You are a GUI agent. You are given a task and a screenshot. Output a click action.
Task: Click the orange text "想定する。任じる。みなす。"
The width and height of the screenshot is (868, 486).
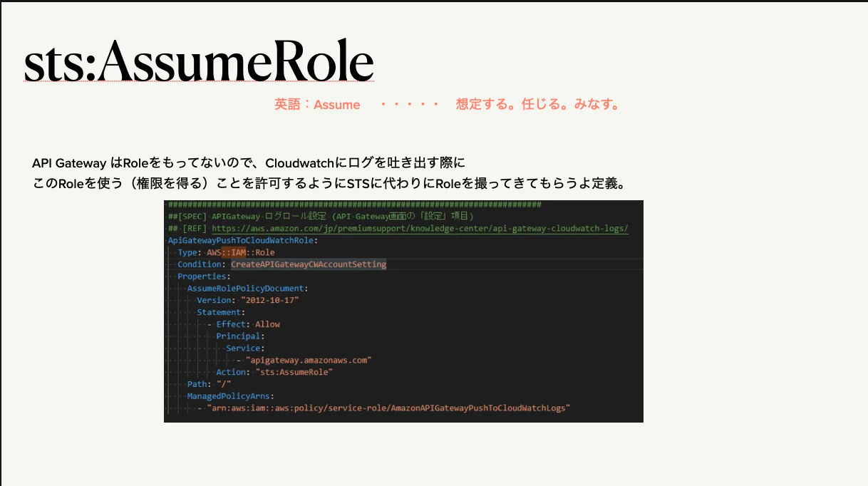(x=538, y=105)
